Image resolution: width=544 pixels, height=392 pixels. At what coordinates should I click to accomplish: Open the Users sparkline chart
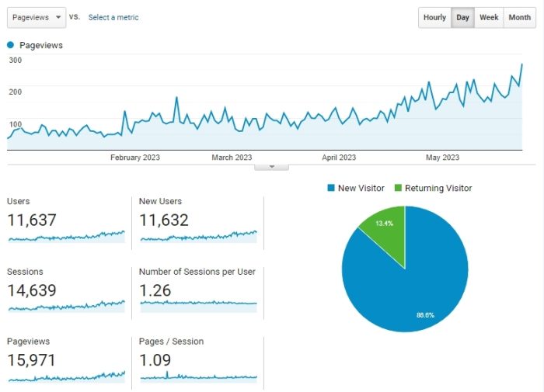(66, 237)
